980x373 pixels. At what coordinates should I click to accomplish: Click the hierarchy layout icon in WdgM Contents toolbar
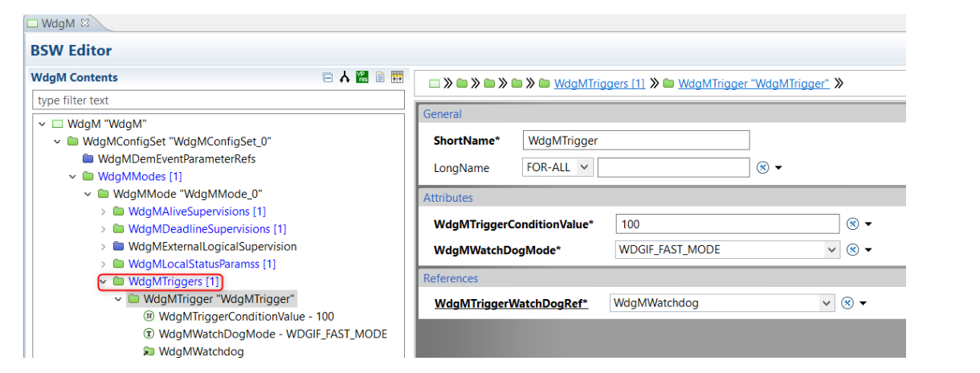tap(345, 78)
